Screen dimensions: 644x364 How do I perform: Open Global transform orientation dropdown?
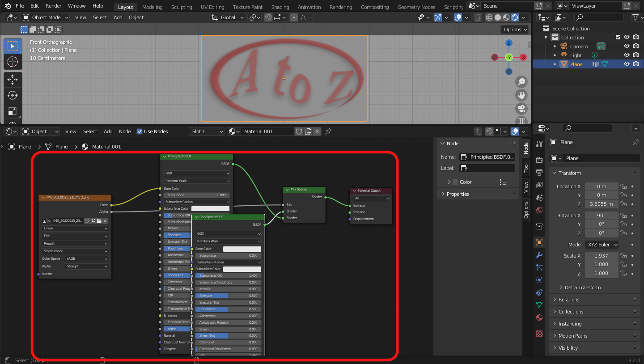point(228,17)
